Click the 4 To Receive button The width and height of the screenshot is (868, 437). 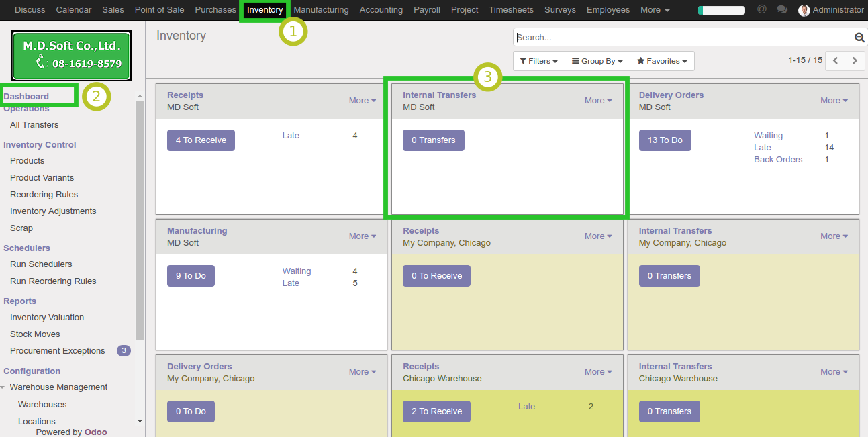click(x=201, y=140)
